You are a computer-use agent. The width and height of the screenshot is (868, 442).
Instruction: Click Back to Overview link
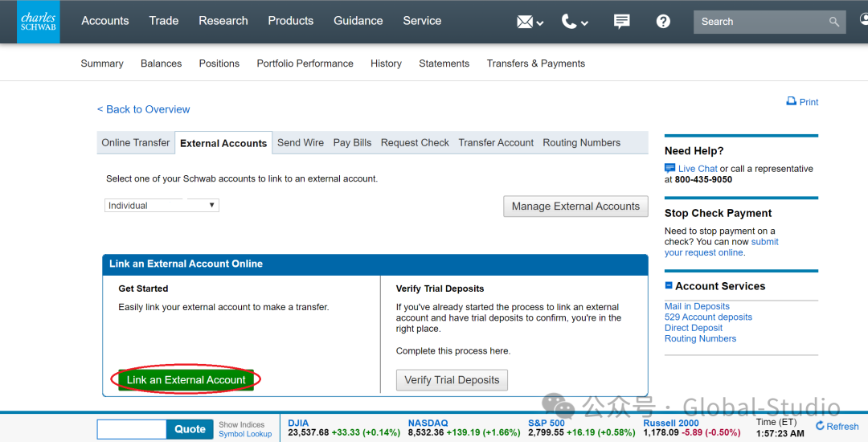tap(143, 109)
